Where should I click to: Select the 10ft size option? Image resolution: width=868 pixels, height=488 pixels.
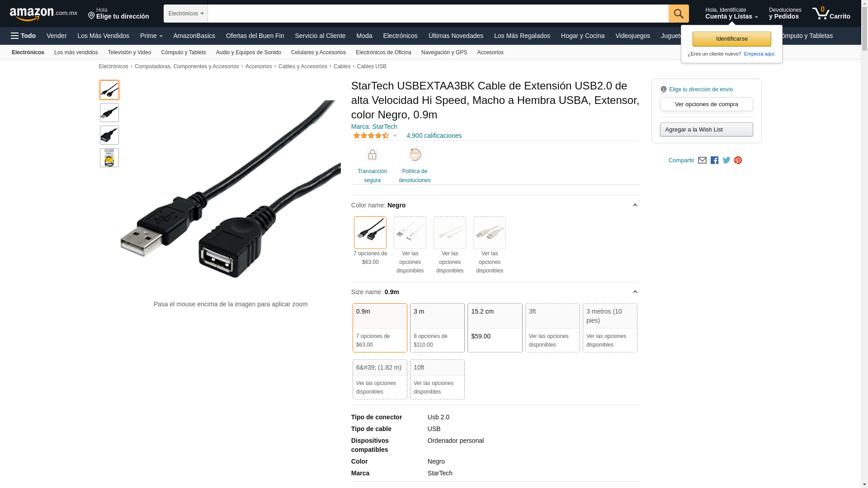click(x=437, y=379)
